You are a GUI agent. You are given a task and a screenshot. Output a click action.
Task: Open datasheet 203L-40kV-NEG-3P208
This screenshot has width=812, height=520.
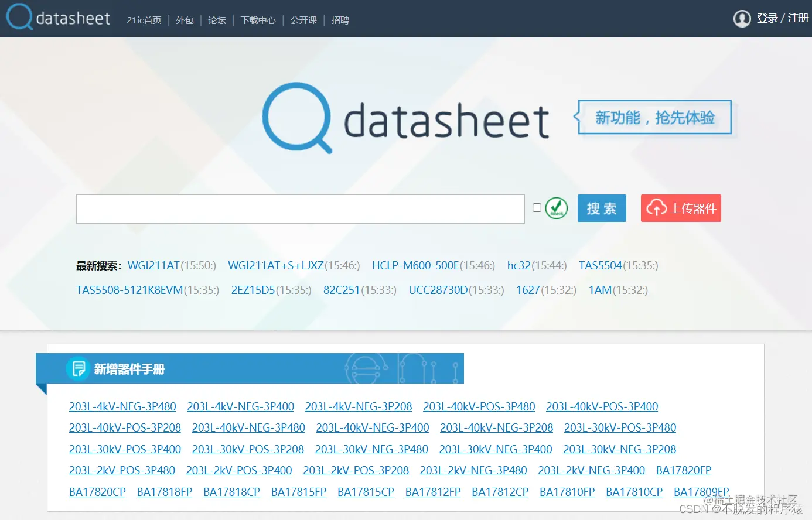497,427
